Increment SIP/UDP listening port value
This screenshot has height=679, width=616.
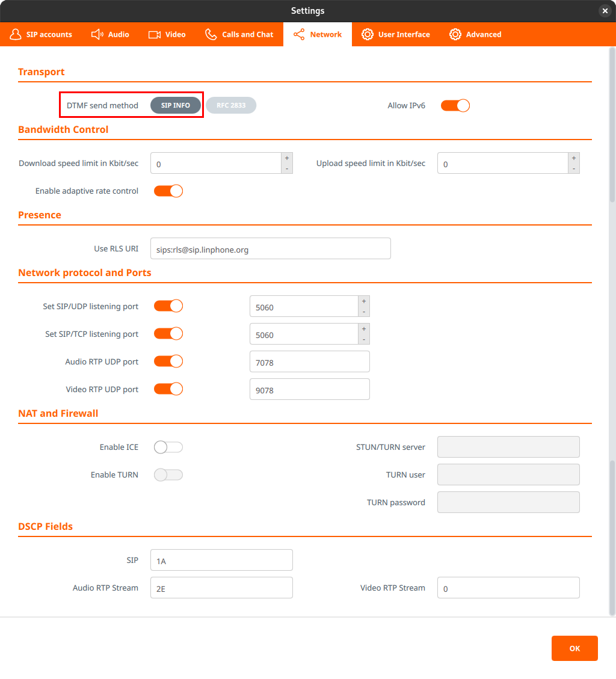coord(364,301)
